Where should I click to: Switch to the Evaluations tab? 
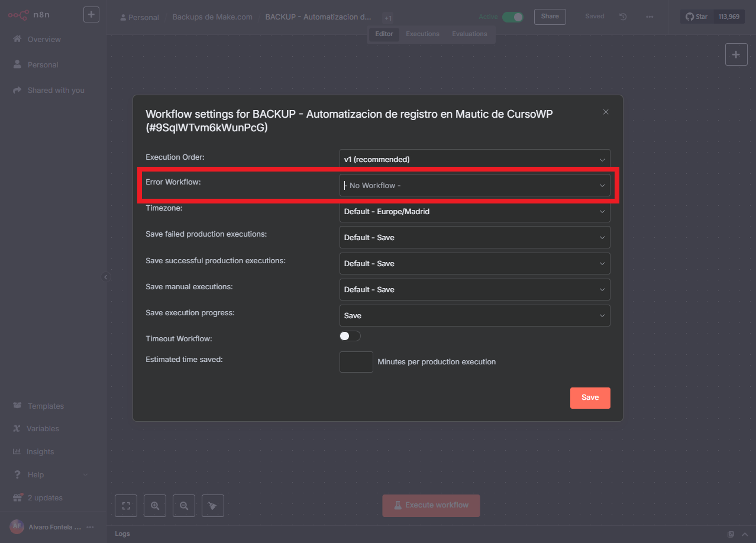(x=470, y=34)
